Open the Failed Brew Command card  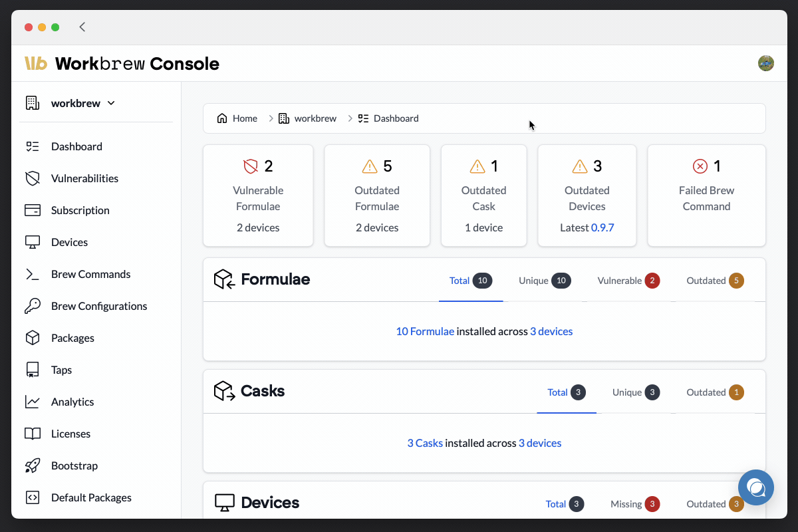(706, 196)
